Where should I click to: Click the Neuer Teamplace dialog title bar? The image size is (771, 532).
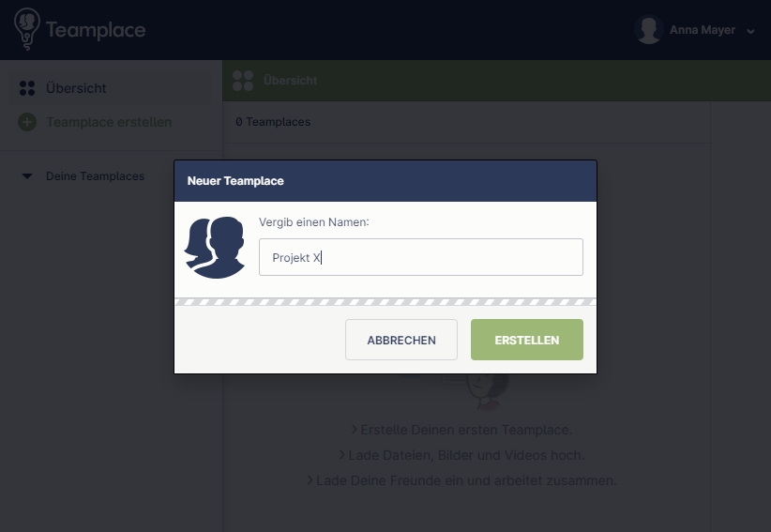tap(385, 181)
